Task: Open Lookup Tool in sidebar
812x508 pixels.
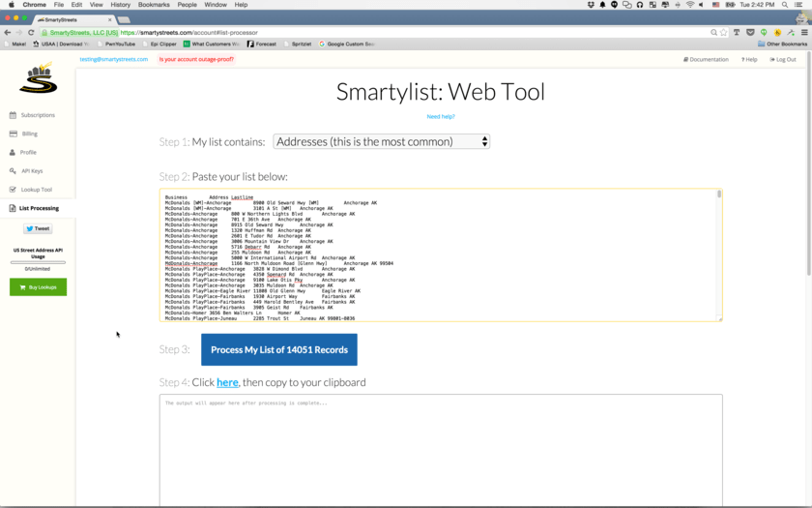Action: coord(31,190)
